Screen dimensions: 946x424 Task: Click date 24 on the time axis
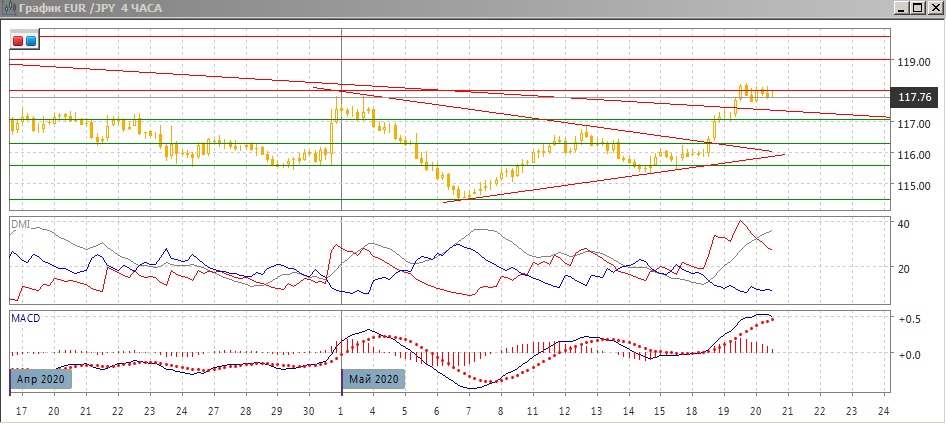coord(882,411)
